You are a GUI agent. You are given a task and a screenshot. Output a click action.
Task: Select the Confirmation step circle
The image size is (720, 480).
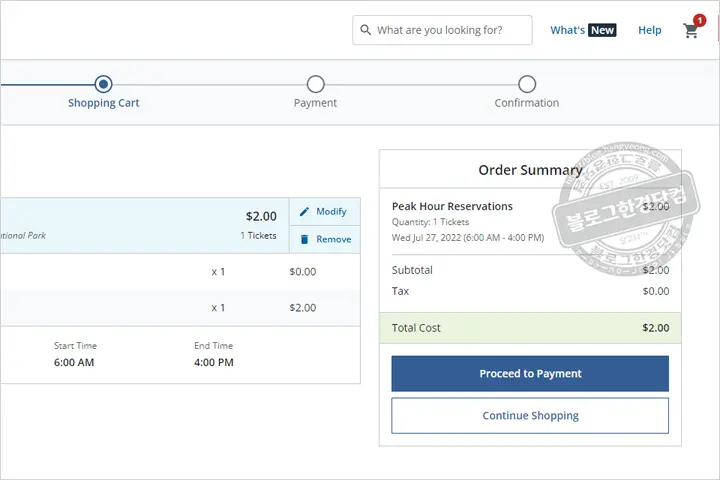[x=527, y=85]
